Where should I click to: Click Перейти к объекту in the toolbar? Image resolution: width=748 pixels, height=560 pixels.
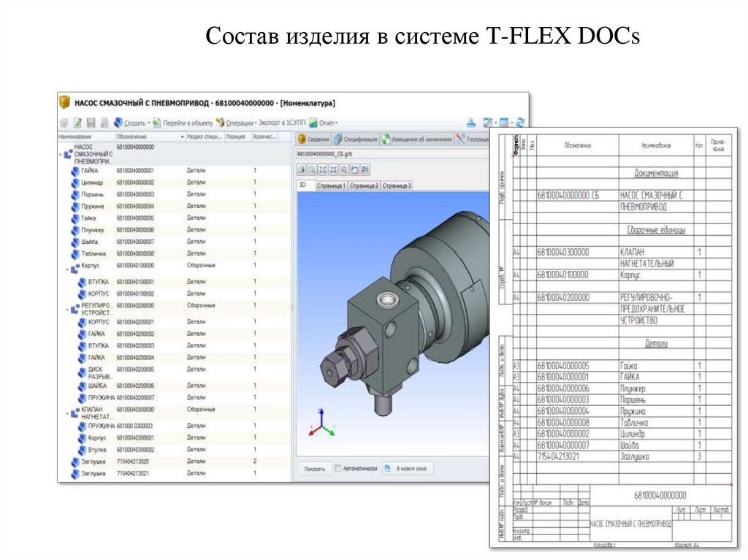[x=183, y=123]
